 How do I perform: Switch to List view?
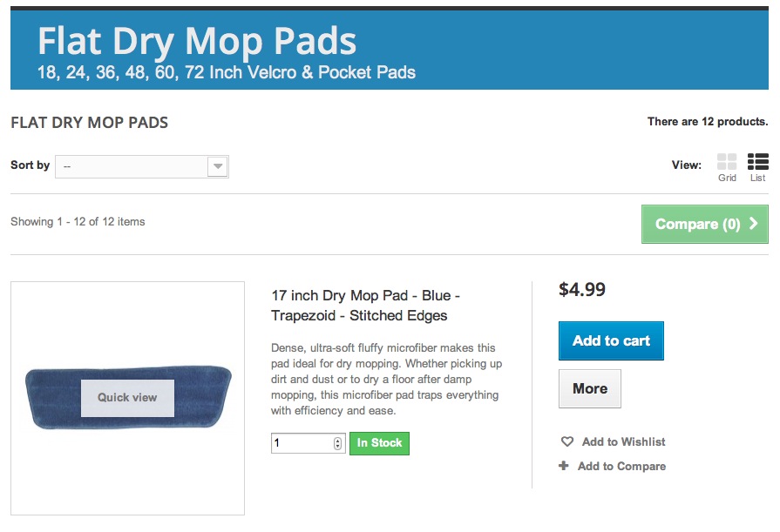(757, 162)
